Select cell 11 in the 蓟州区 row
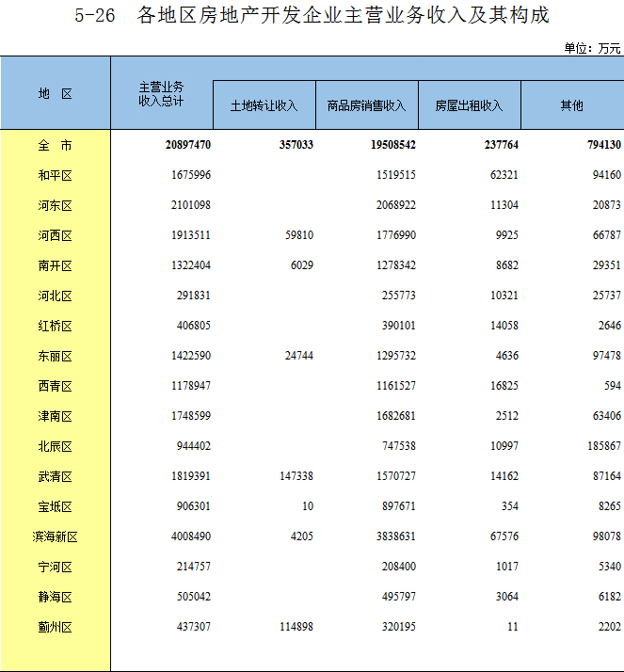Image resolution: width=624 pixels, height=672 pixels. pos(513,627)
